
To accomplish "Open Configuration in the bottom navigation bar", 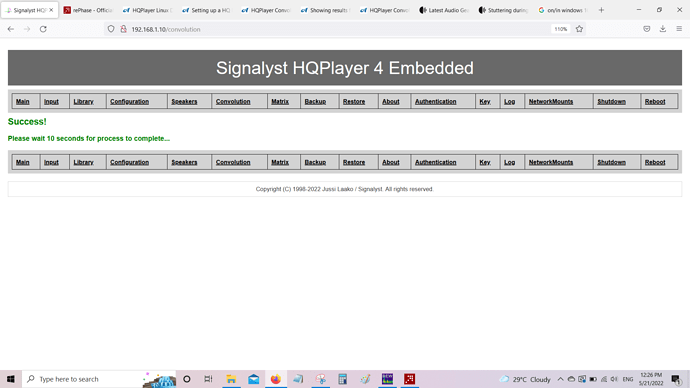I will coord(129,162).
